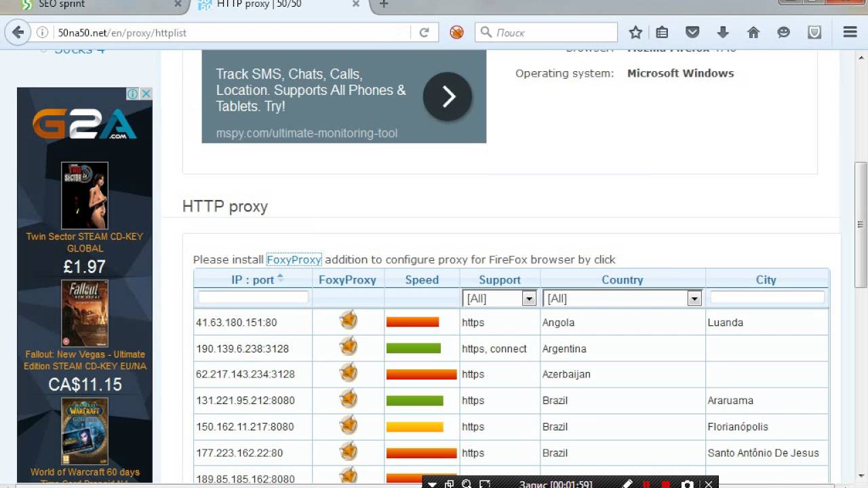Open the Firefox hamburger menu
Image resolution: width=868 pixels, height=488 pixels.
tap(850, 32)
